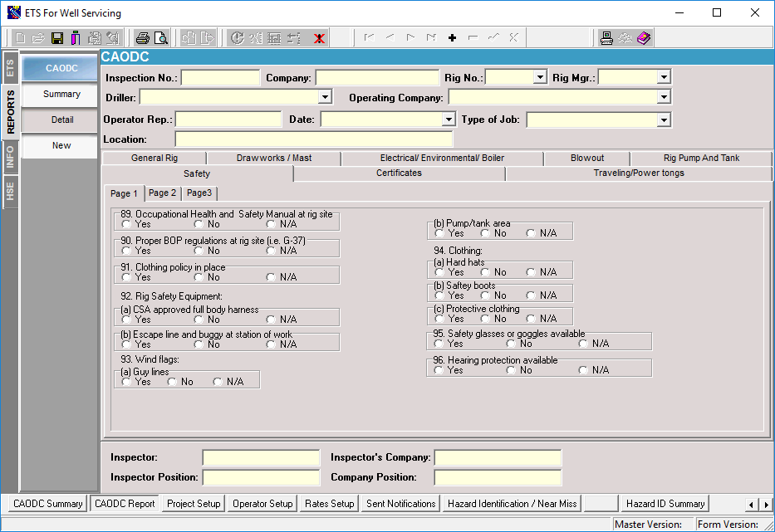The width and height of the screenshot is (775, 532).
Task: Click the checkmark post record icon
Action: pos(493,37)
